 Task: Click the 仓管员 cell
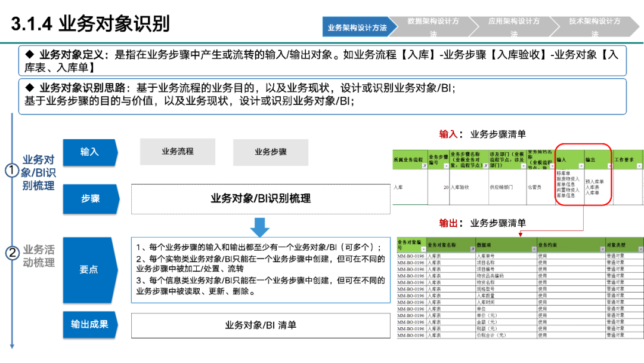click(x=541, y=187)
